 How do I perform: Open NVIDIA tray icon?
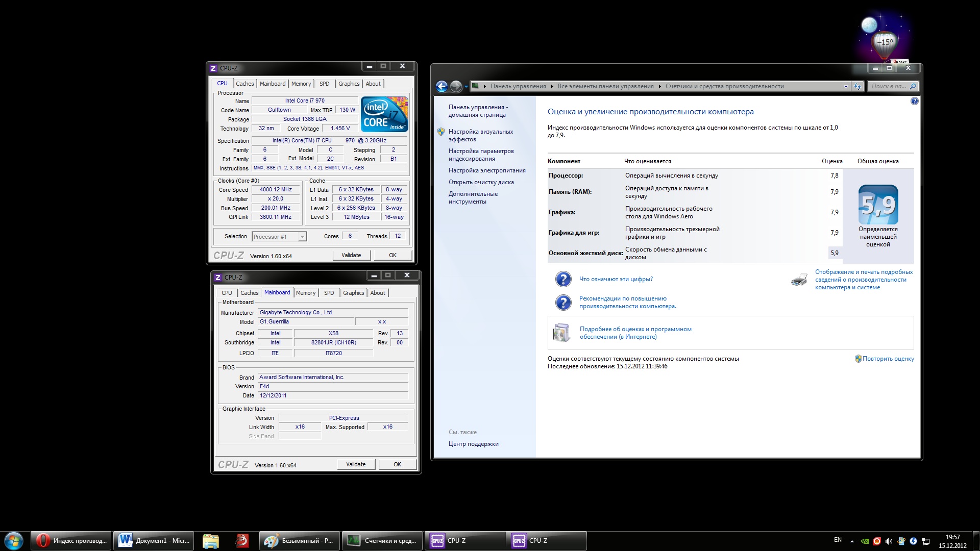(865, 541)
